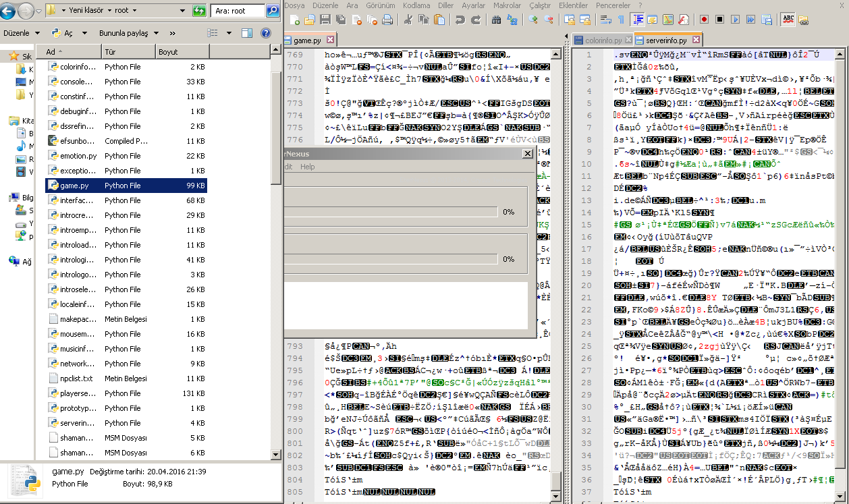
Task: Click the Copy toolbar icon
Action: pyautogui.click(x=424, y=20)
